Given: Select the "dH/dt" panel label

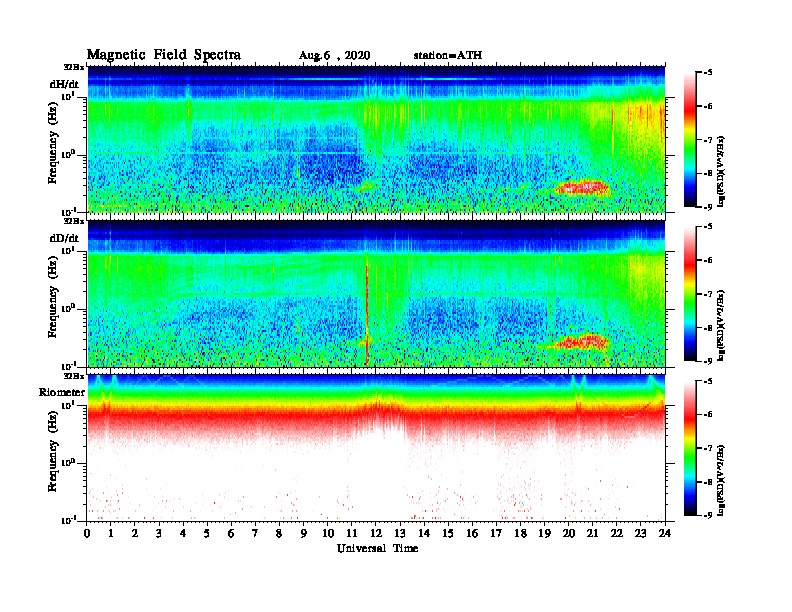Looking at the screenshot, I should click(64, 84).
